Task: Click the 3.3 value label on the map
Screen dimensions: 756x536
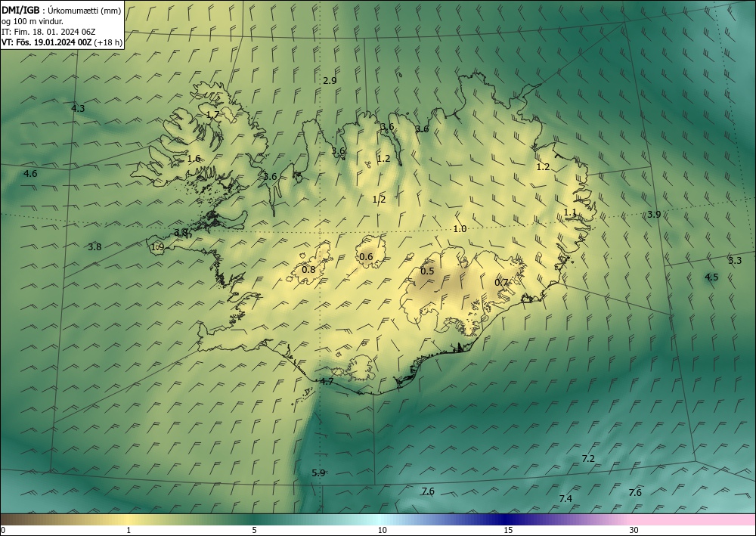Action: (x=735, y=261)
